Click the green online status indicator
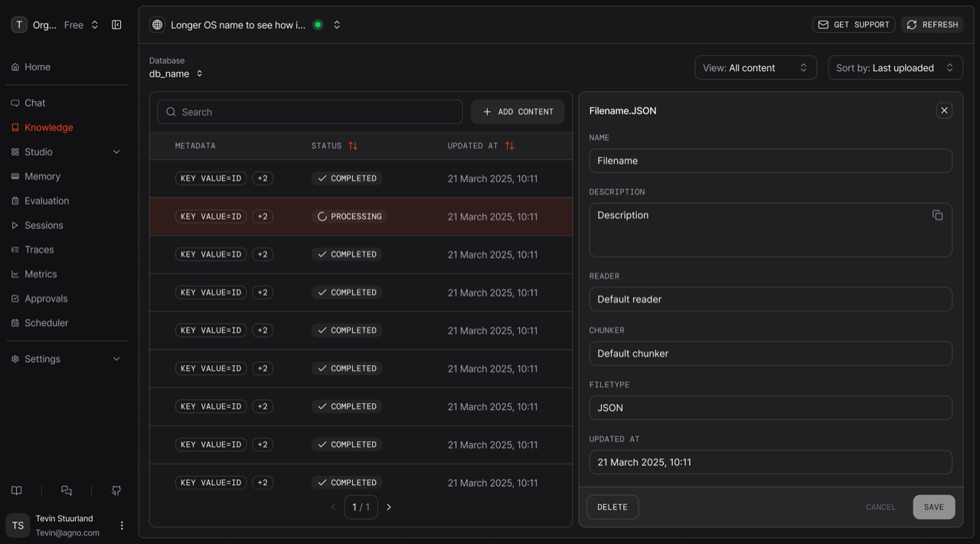 coord(318,24)
